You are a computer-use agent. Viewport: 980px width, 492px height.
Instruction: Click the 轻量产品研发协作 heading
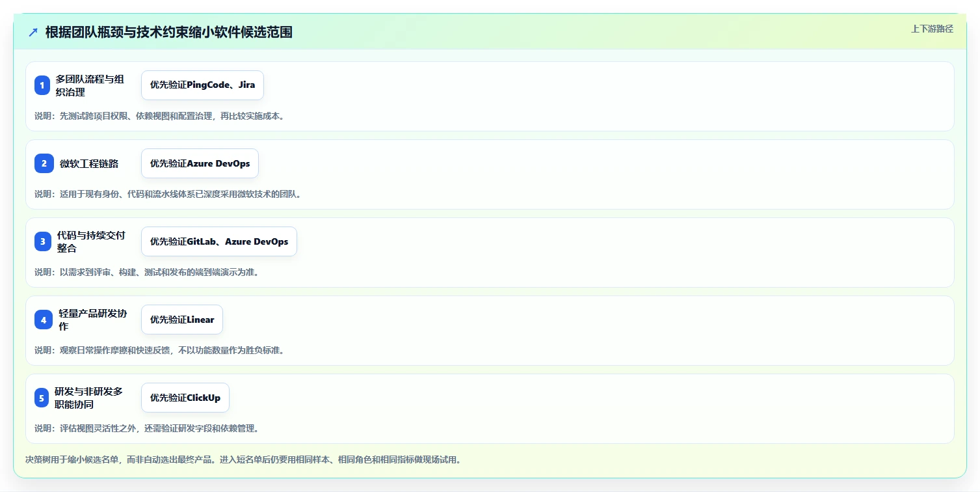[x=92, y=320]
